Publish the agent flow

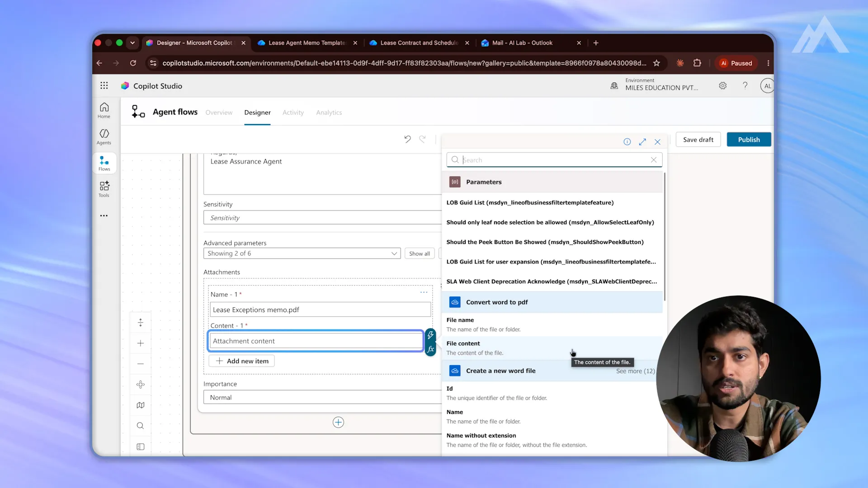pyautogui.click(x=749, y=140)
